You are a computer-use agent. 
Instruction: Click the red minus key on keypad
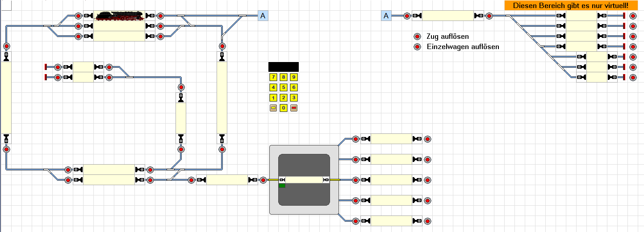pyautogui.click(x=294, y=108)
